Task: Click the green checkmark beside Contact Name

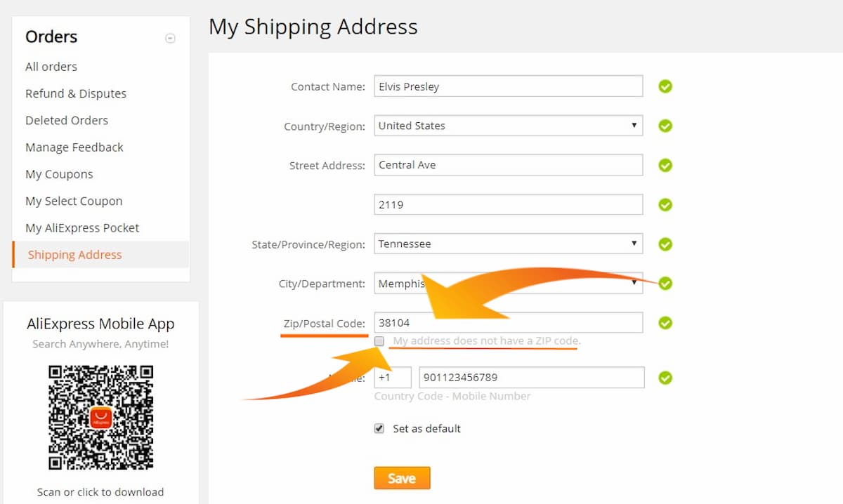Action: point(665,86)
